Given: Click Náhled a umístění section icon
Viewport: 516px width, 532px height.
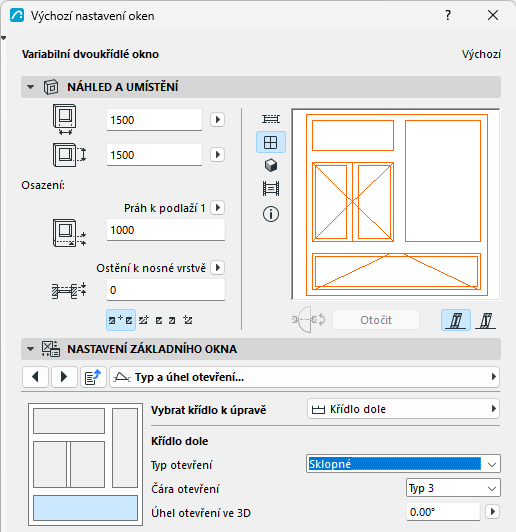Looking at the screenshot, I should pyautogui.click(x=51, y=87).
